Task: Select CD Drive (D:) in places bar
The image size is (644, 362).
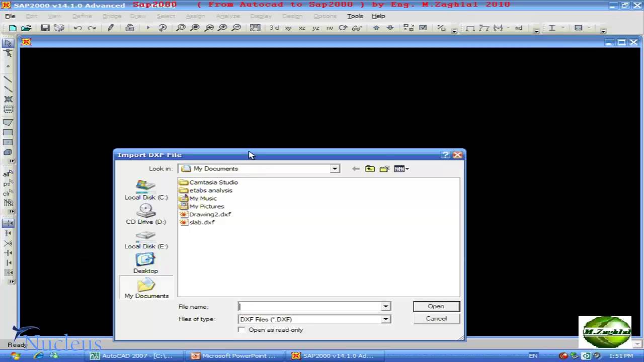Action: [x=146, y=215]
